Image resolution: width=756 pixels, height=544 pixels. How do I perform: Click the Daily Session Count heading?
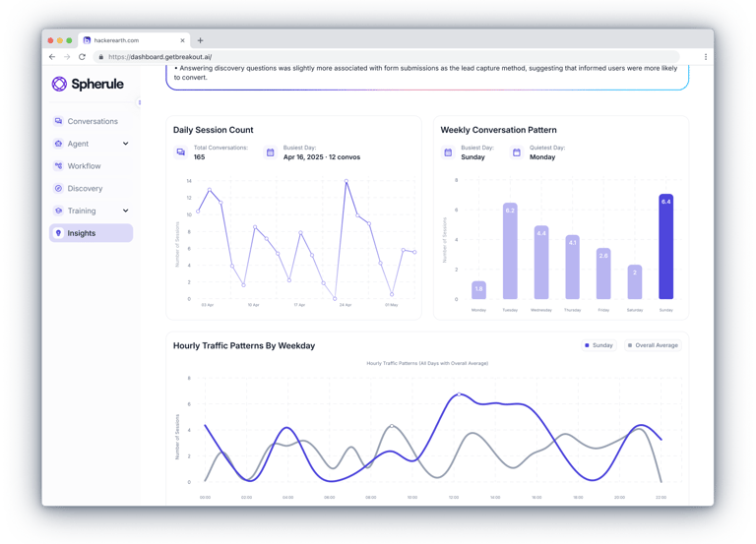pos(213,130)
